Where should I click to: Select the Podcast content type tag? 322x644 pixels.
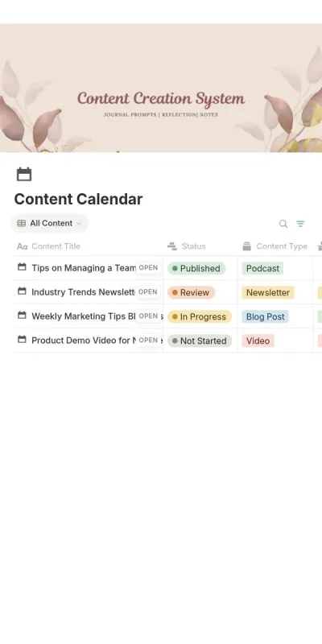pos(262,269)
